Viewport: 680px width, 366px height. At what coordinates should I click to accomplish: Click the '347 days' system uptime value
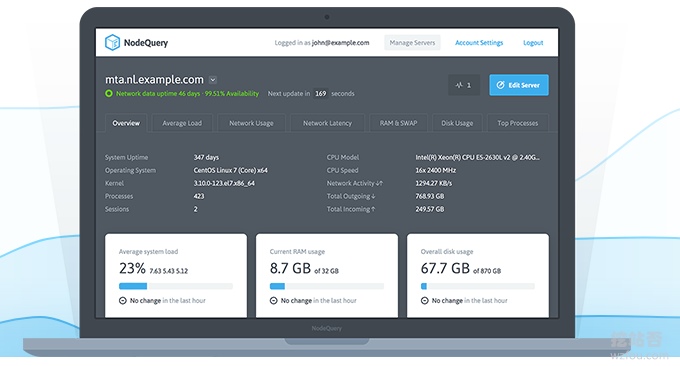pyautogui.click(x=206, y=157)
